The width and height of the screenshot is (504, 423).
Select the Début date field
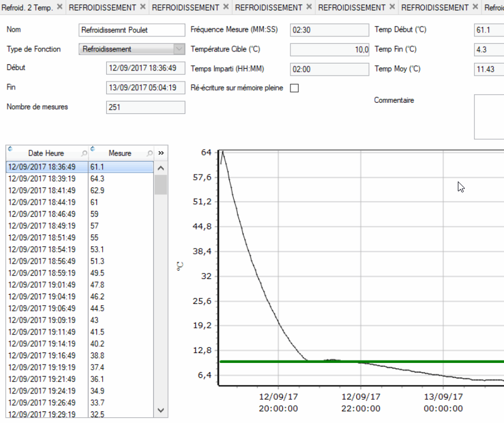pos(145,68)
